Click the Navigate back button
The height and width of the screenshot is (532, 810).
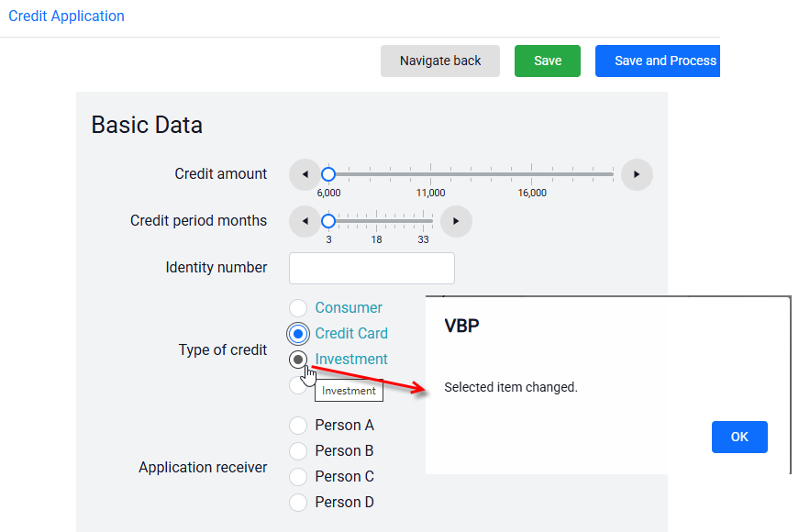coord(440,61)
